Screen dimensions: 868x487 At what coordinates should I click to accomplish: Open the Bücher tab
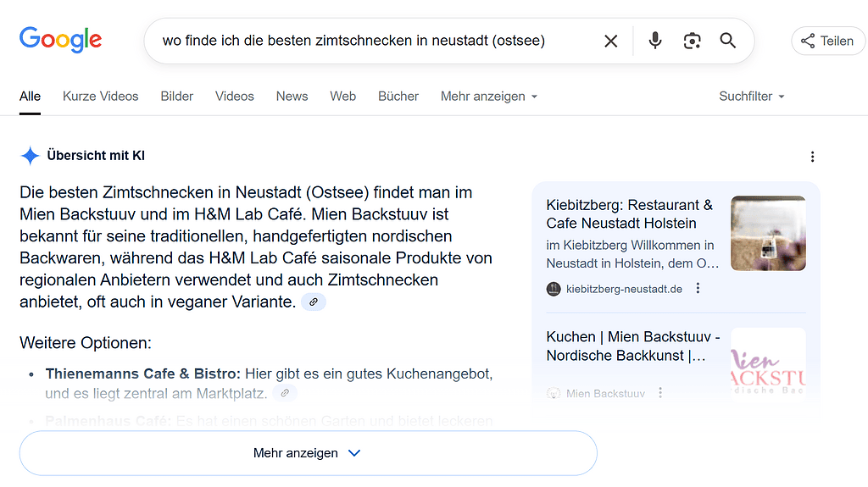[398, 97]
